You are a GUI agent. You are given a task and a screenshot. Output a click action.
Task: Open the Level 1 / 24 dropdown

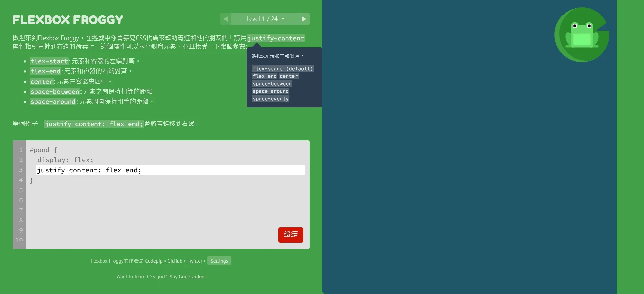(265, 19)
